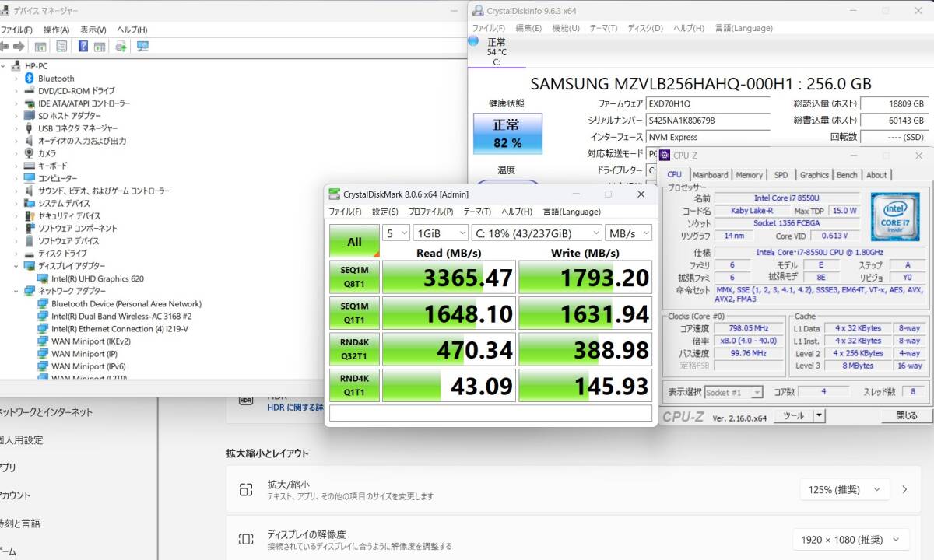Open the 機能(U) menu in CrystalDiskInfo
The width and height of the screenshot is (934, 560).
pos(564,28)
